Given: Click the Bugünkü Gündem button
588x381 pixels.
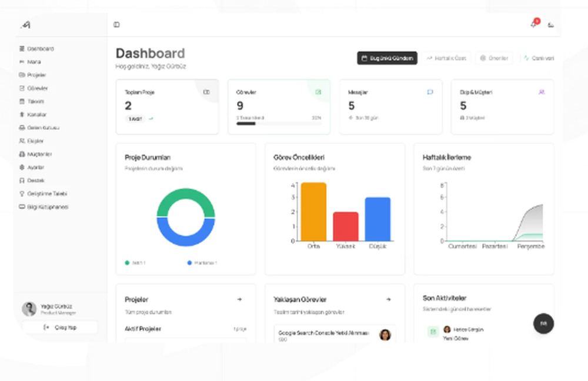Looking at the screenshot, I should [x=386, y=58].
